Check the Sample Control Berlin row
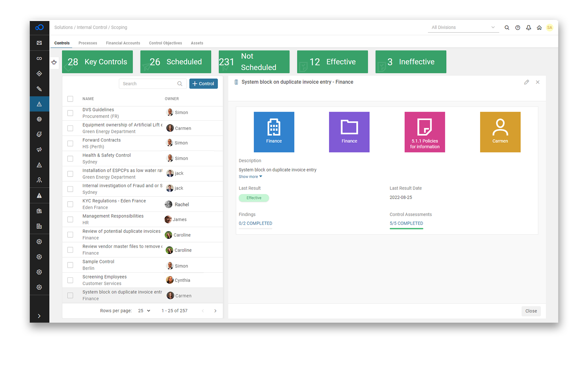The image size is (588, 376). (x=70, y=265)
